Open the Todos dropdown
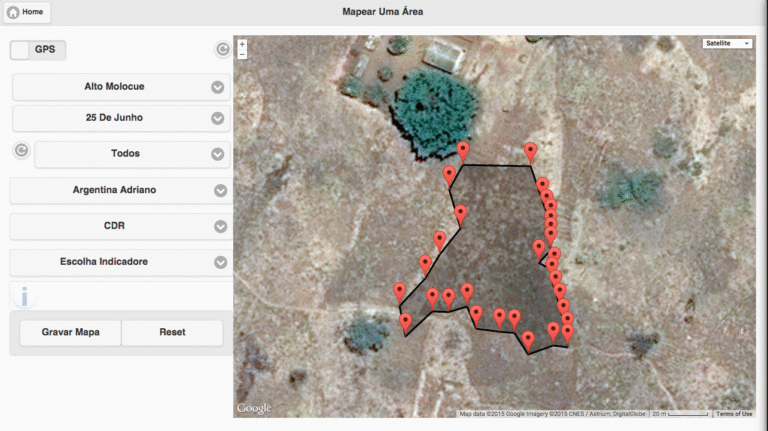This screenshot has height=431, width=768. tap(132, 154)
